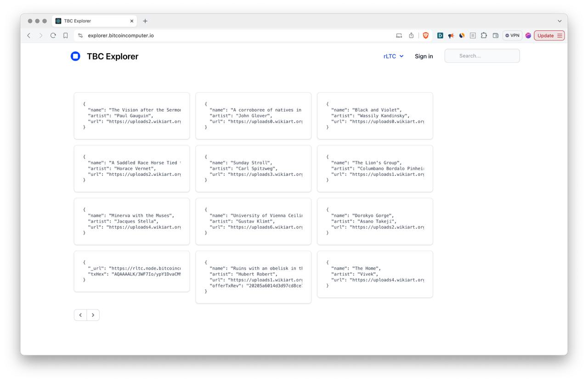Close the TBC Explorer tab

pos(132,21)
